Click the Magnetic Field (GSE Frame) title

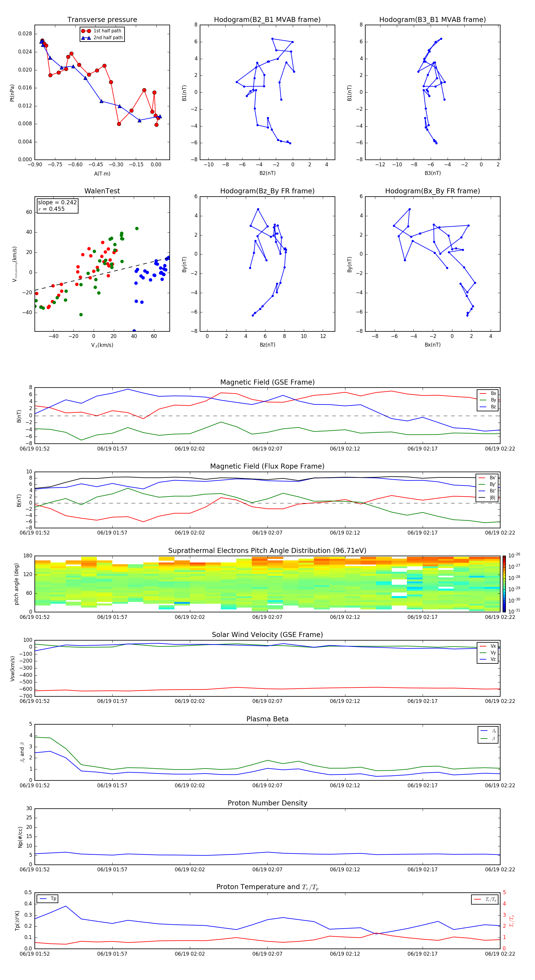[267, 382]
